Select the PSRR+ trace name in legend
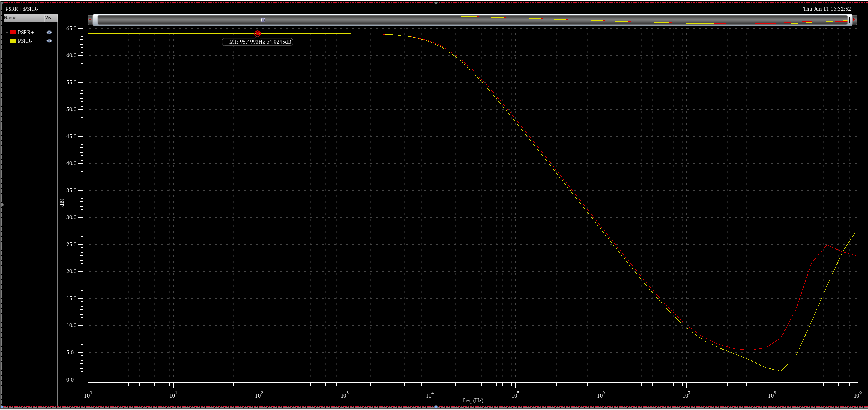The image size is (868, 410). [26, 32]
